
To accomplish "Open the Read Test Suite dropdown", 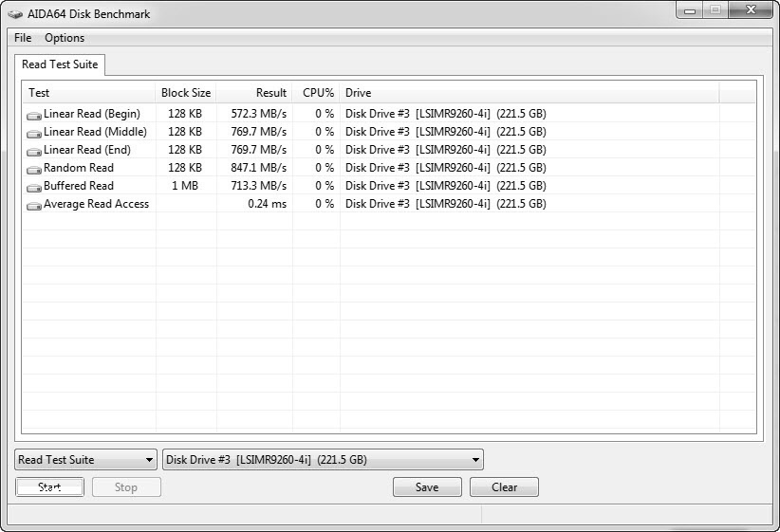I will 85,459.
